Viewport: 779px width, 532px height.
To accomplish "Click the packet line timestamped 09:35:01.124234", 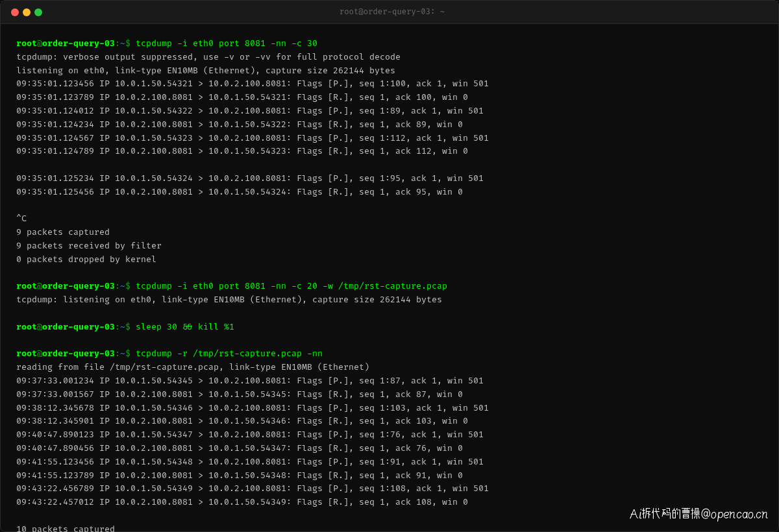I will pyautogui.click(x=240, y=125).
